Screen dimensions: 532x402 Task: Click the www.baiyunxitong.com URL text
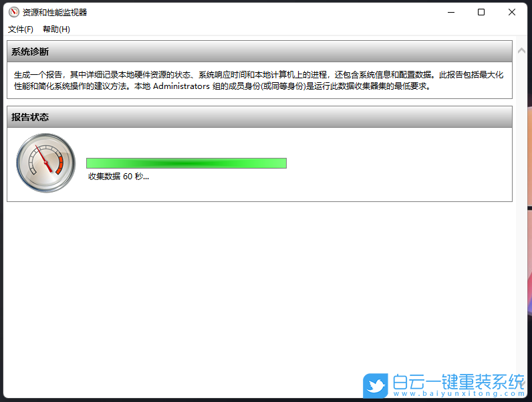click(x=459, y=394)
